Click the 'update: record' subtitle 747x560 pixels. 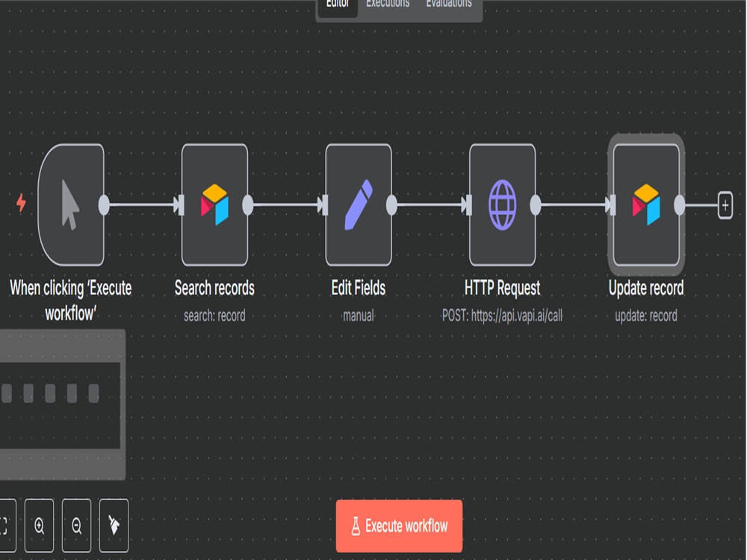(646, 315)
